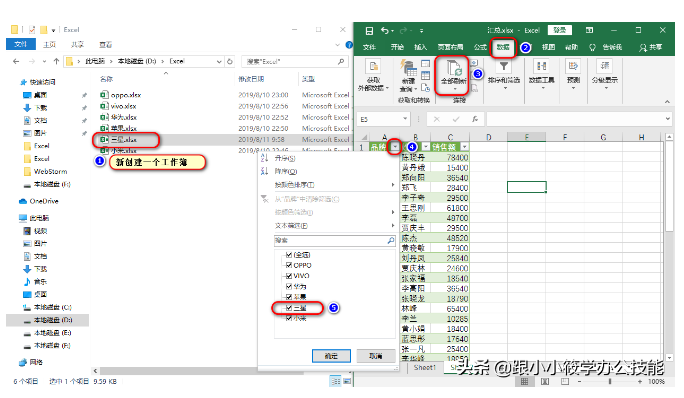Toggle the VIVO filter checkbox
This screenshot has height=398, width=684.
click(x=289, y=275)
